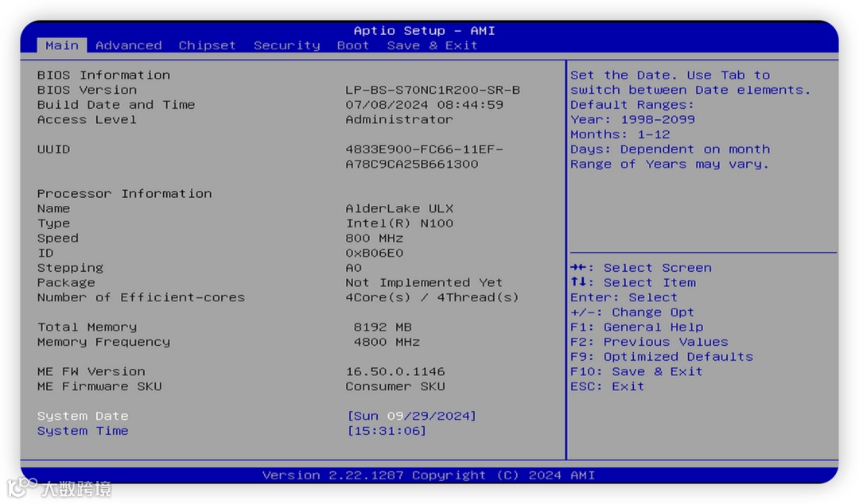This screenshot has height=504, width=859.
Task: Select the System Time field value
Action: pyautogui.click(x=387, y=431)
